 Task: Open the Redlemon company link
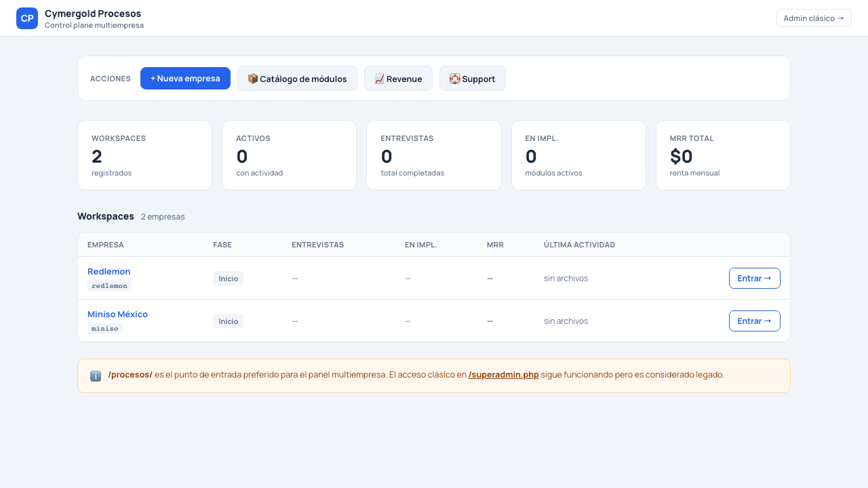pyautogui.click(x=109, y=271)
